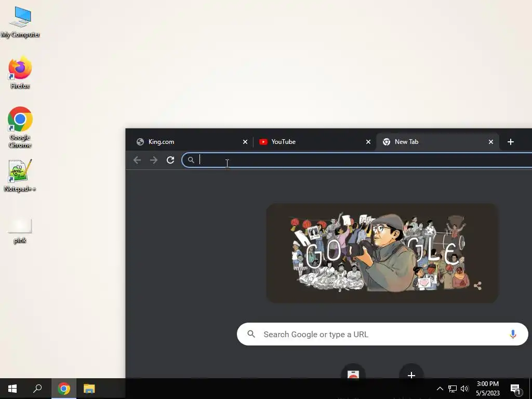Close the King.com tab
532x399 pixels.
click(x=245, y=142)
